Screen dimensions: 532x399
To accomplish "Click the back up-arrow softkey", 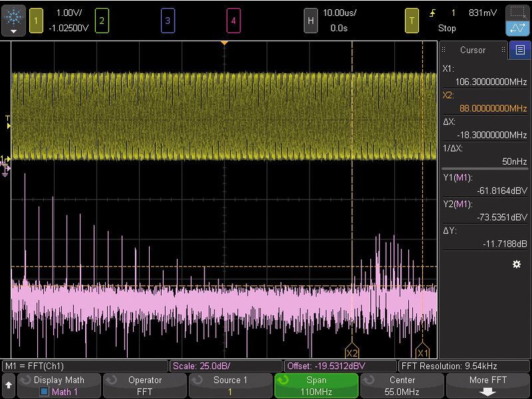I will point(9,385).
